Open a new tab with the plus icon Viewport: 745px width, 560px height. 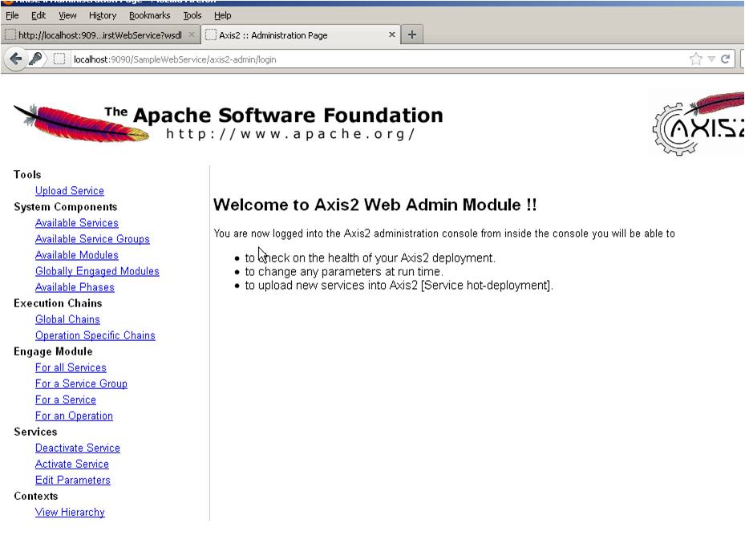pos(410,34)
